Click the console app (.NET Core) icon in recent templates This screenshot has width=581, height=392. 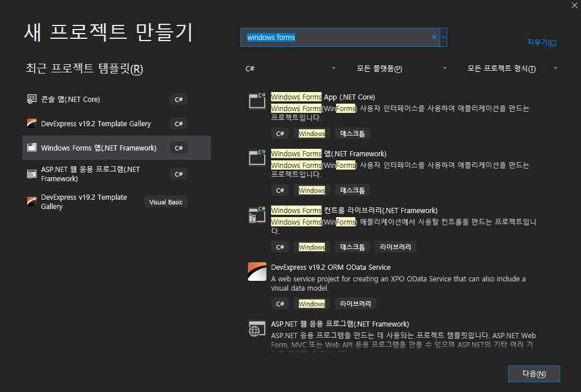tap(32, 99)
